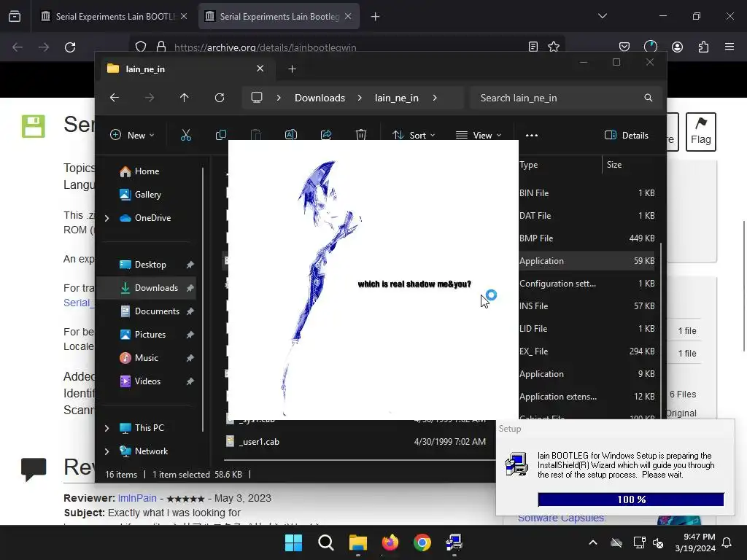Open Videos in Explorer sidebar
Image resolution: width=747 pixels, height=560 pixels.
tap(147, 381)
